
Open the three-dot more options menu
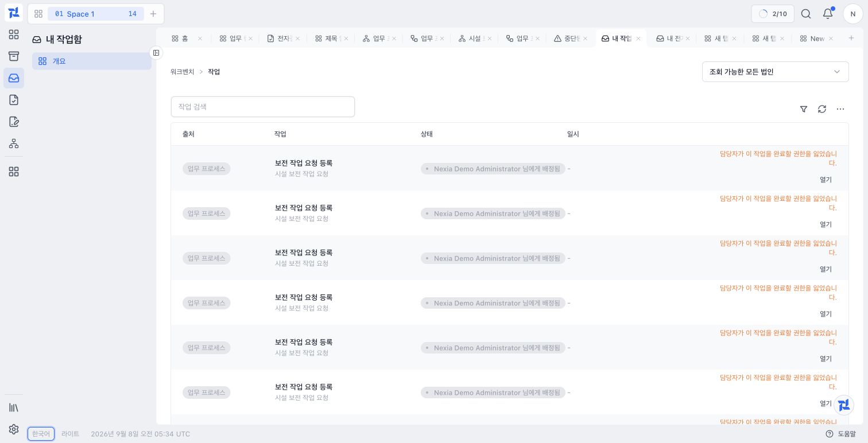[x=840, y=109]
